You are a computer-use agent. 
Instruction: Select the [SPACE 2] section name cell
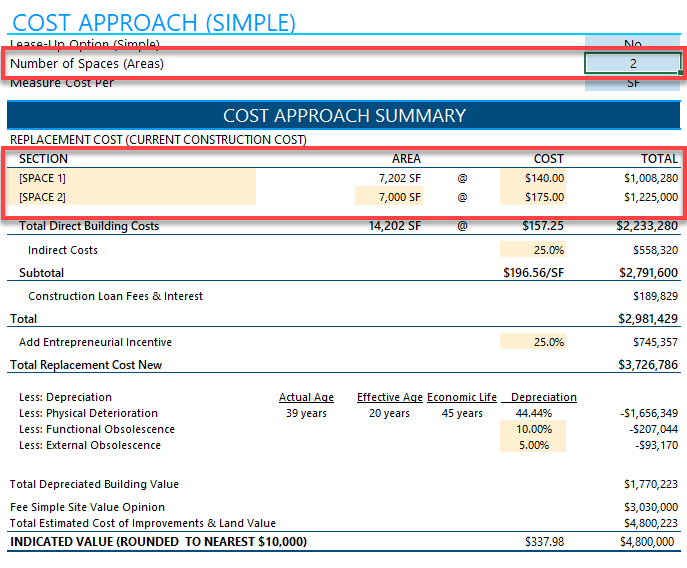point(131,197)
